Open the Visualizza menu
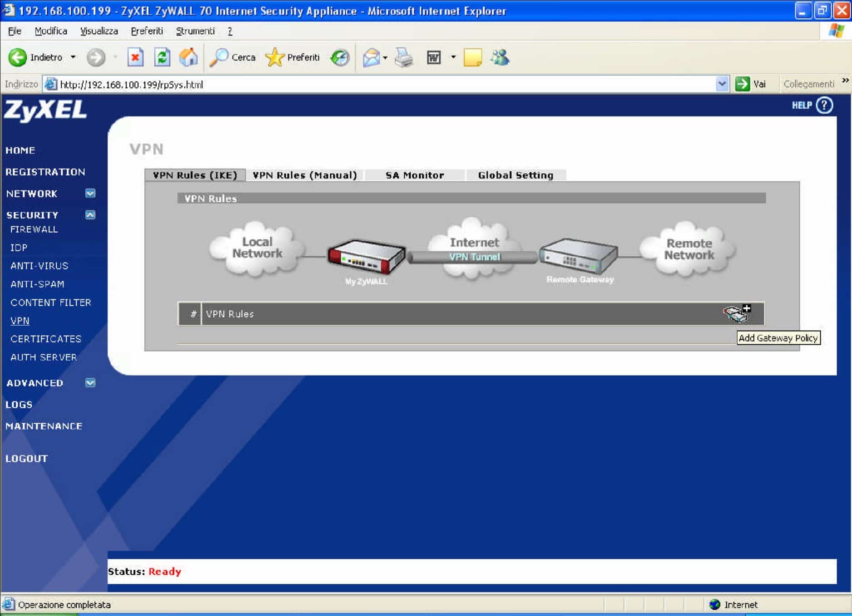Viewport: 852px width, 616px height. 99,31
